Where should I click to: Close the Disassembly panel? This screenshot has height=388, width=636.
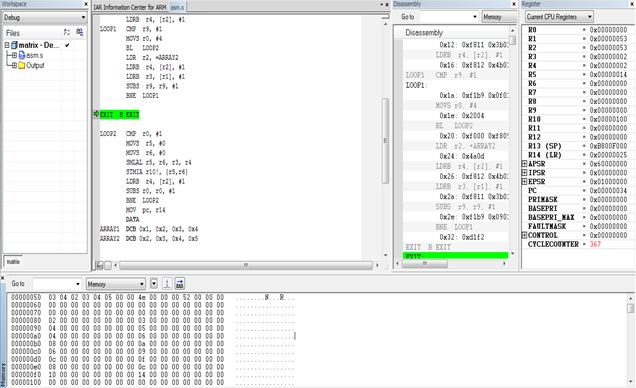[x=514, y=4]
